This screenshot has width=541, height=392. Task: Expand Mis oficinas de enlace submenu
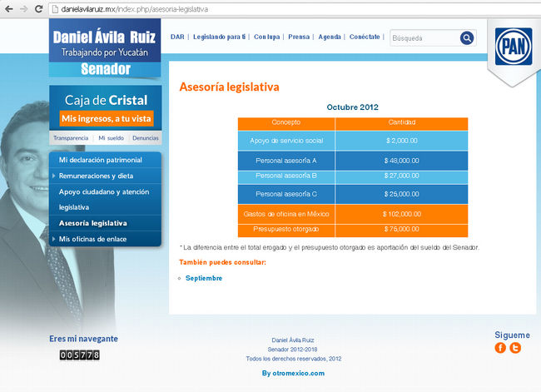click(x=92, y=240)
